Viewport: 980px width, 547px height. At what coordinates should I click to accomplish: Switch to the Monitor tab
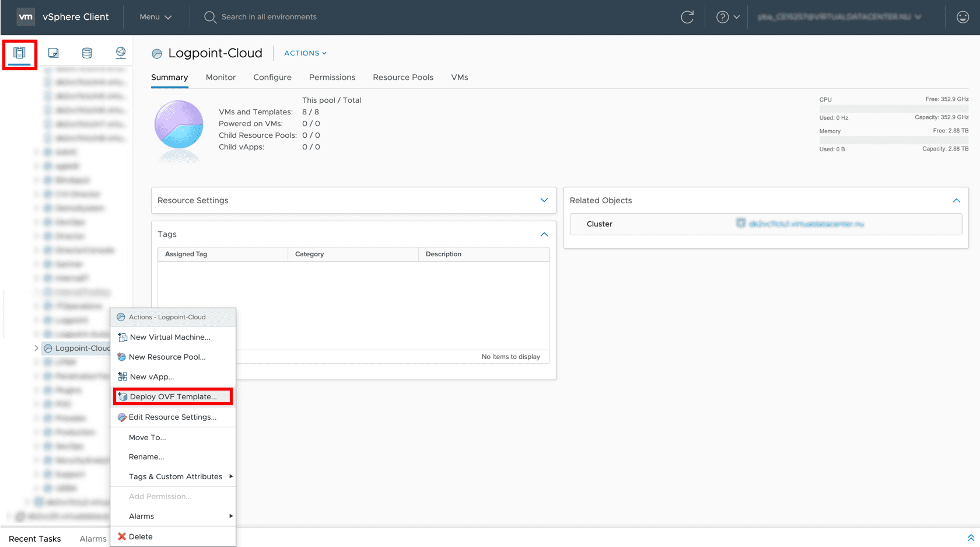click(x=220, y=77)
